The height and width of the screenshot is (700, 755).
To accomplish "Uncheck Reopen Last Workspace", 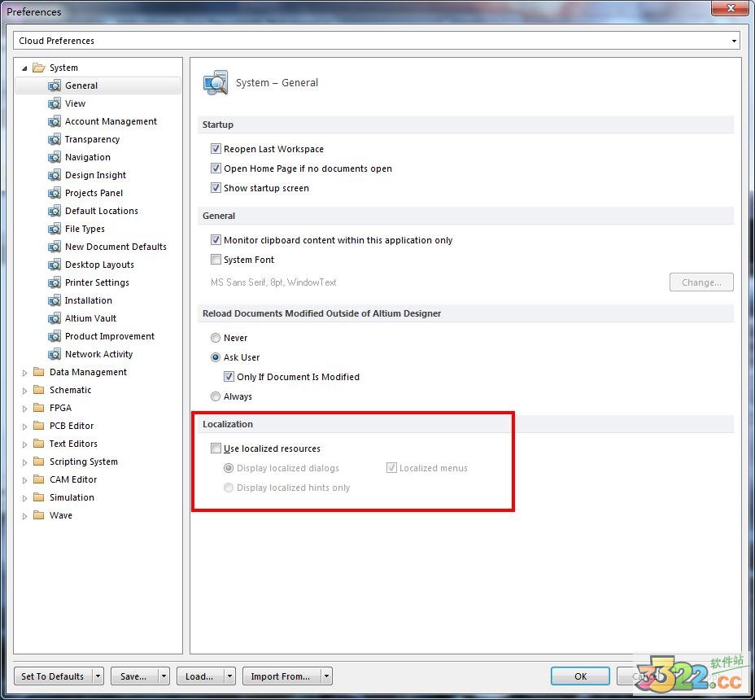I will click(x=216, y=149).
